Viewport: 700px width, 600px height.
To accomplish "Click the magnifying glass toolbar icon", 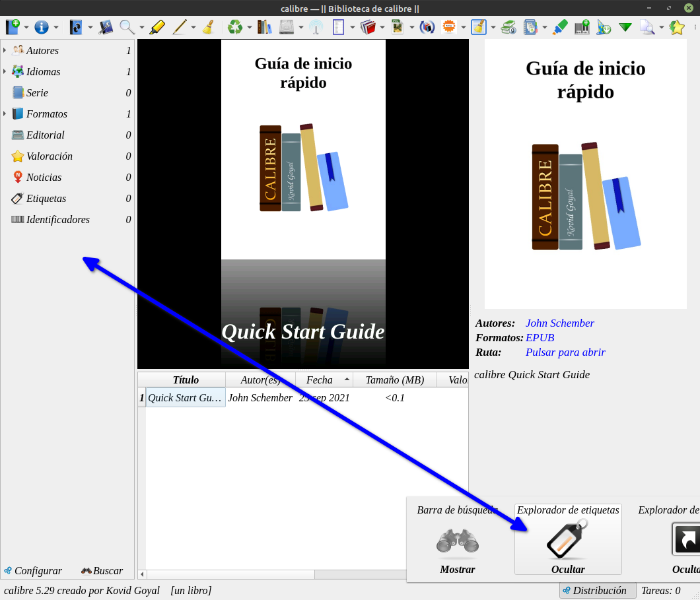I will point(127,27).
